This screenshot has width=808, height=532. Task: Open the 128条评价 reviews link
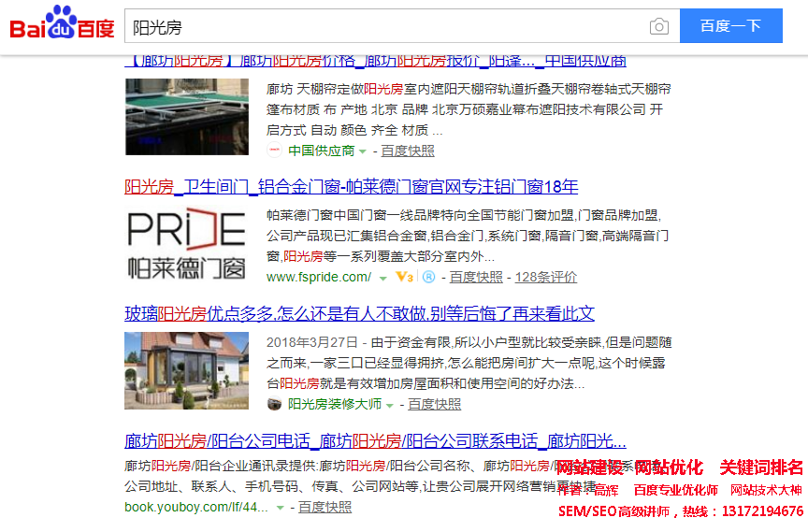(545, 277)
